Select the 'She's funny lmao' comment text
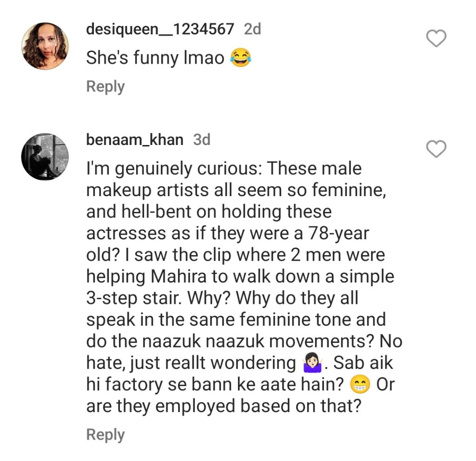The height and width of the screenshot is (461, 476). point(155,58)
